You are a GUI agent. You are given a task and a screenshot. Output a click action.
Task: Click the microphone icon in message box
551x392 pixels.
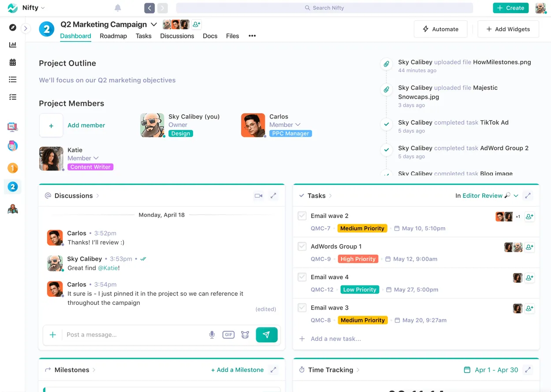212,335
